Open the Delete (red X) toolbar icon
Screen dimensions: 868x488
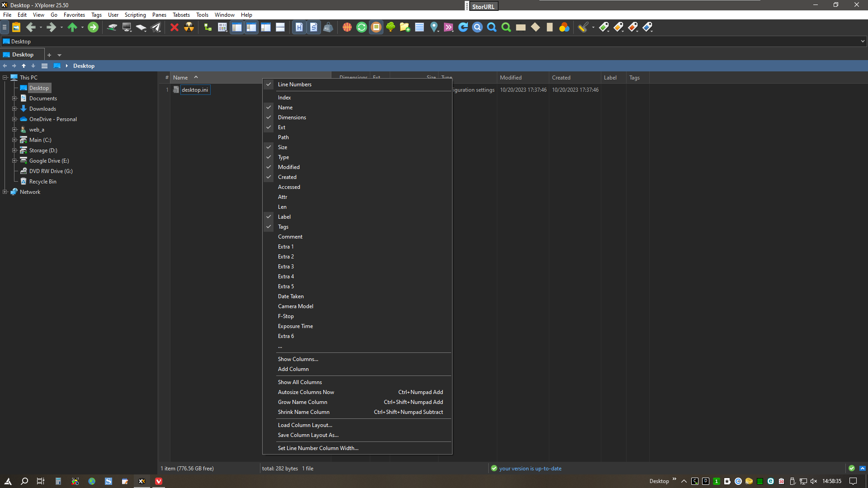[174, 28]
